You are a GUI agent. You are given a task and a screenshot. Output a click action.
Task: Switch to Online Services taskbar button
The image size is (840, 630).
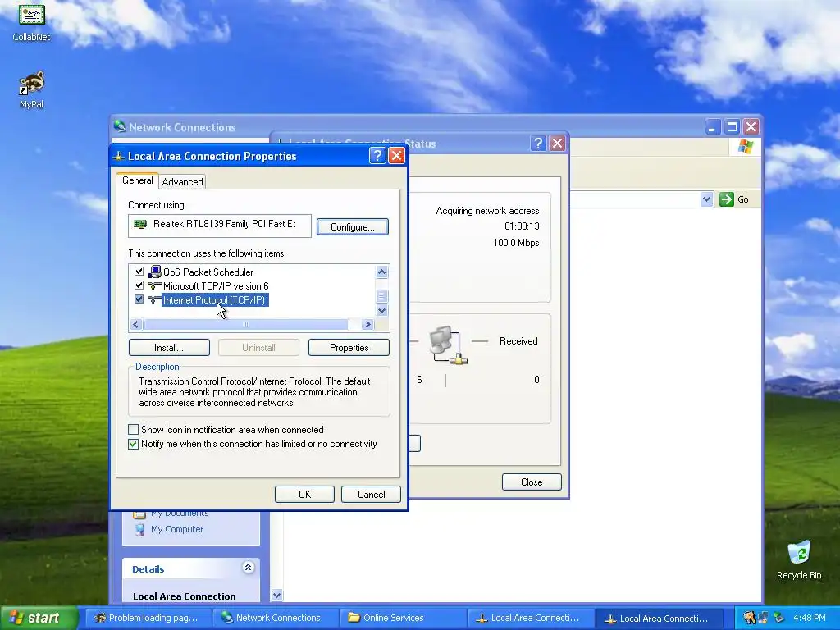click(404, 618)
